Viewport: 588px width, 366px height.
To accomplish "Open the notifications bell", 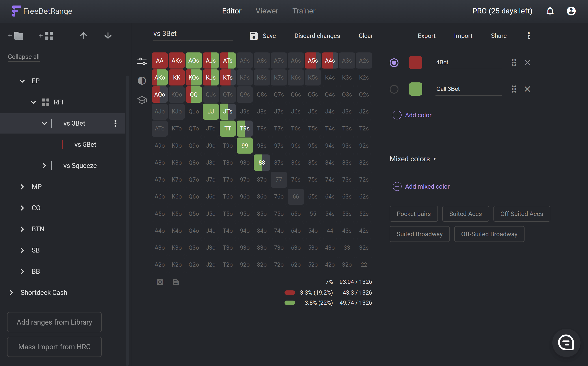I will (x=550, y=11).
